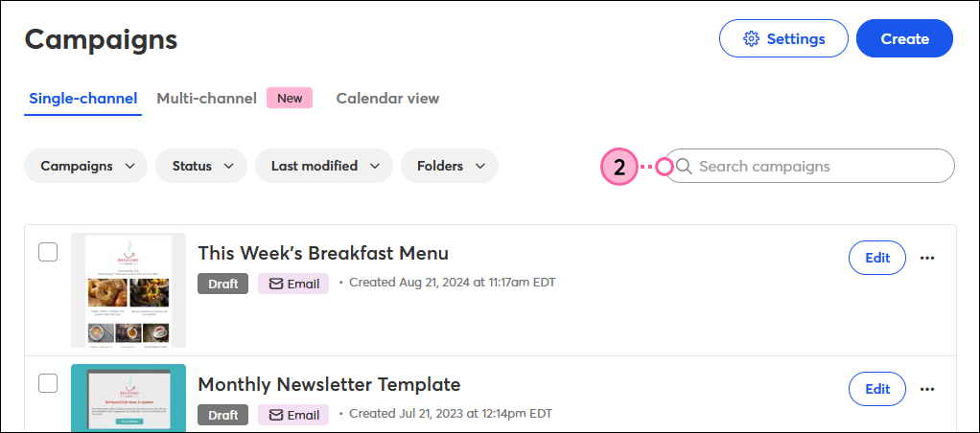
Task: Open the Breakfast Menu email thumbnail
Action: point(128,290)
